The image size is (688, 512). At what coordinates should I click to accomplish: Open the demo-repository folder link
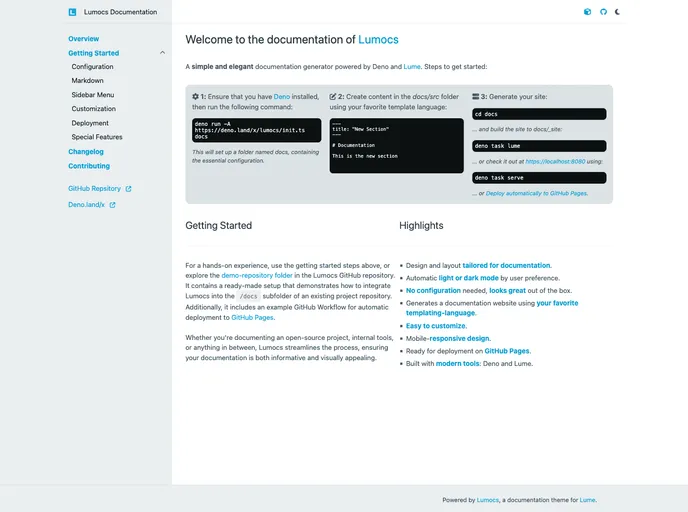(257, 276)
